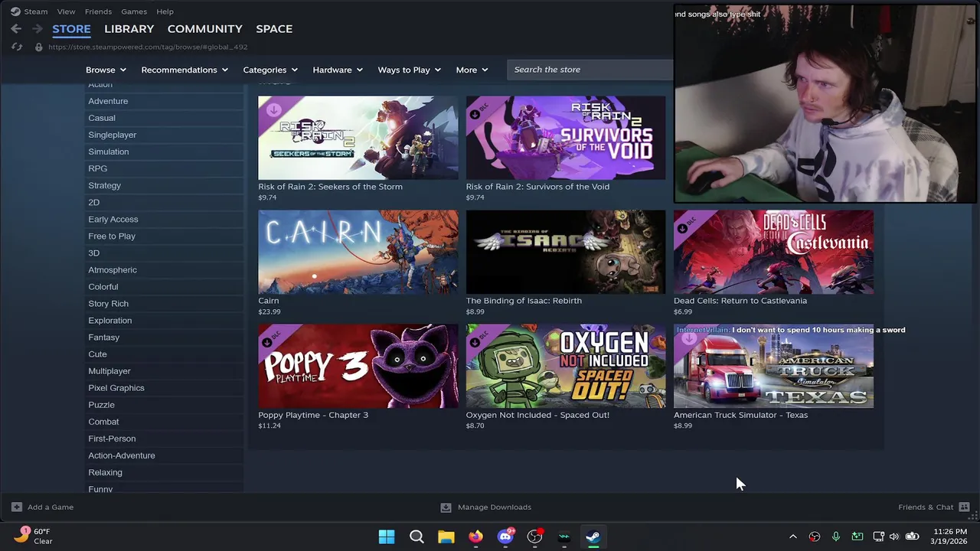Open Oxygen Not Included Spaced Out thumbnail

566,366
